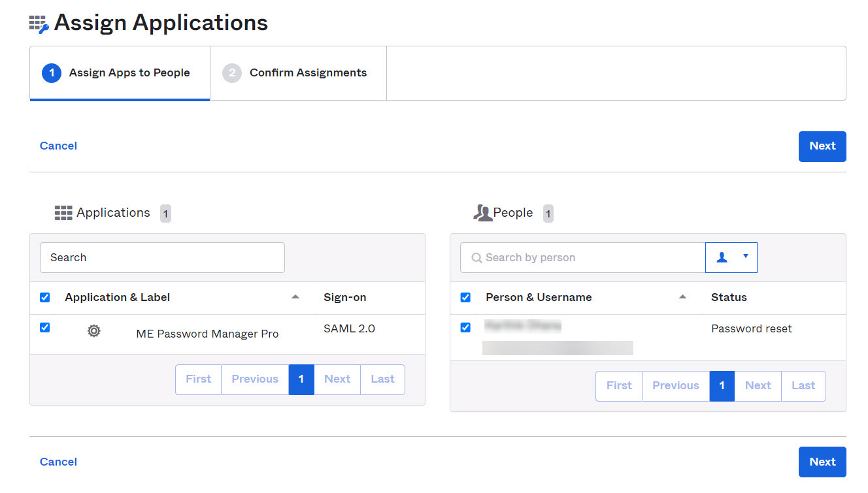
Task: Sort by Application & Label column arrow
Action: pyautogui.click(x=295, y=297)
